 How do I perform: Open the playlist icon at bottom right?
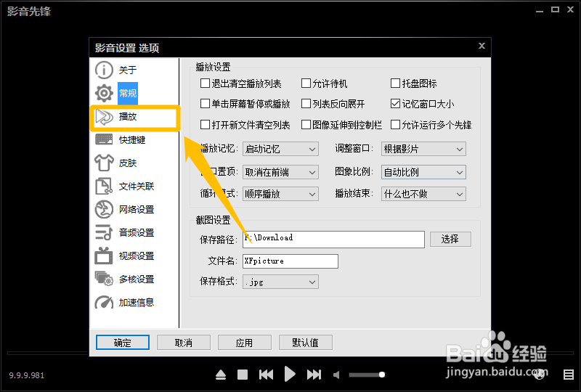(569, 375)
